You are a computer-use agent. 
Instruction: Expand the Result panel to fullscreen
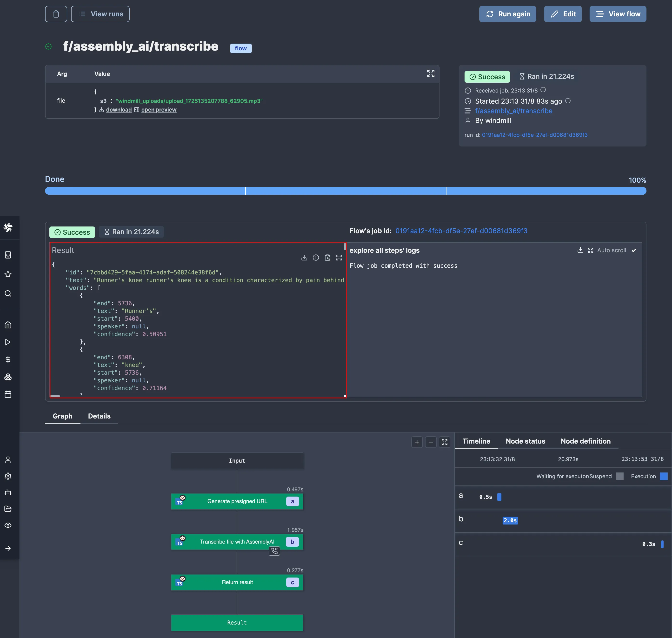(339, 258)
